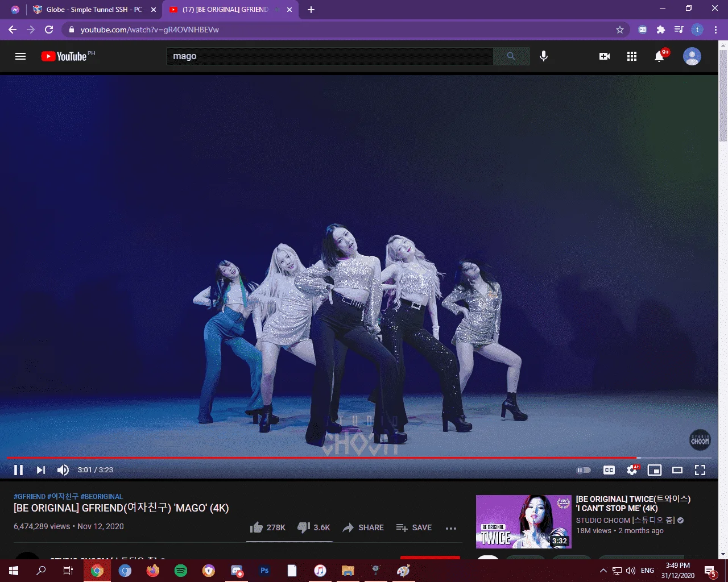Toggle theater mode
728x582 pixels.
677,470
